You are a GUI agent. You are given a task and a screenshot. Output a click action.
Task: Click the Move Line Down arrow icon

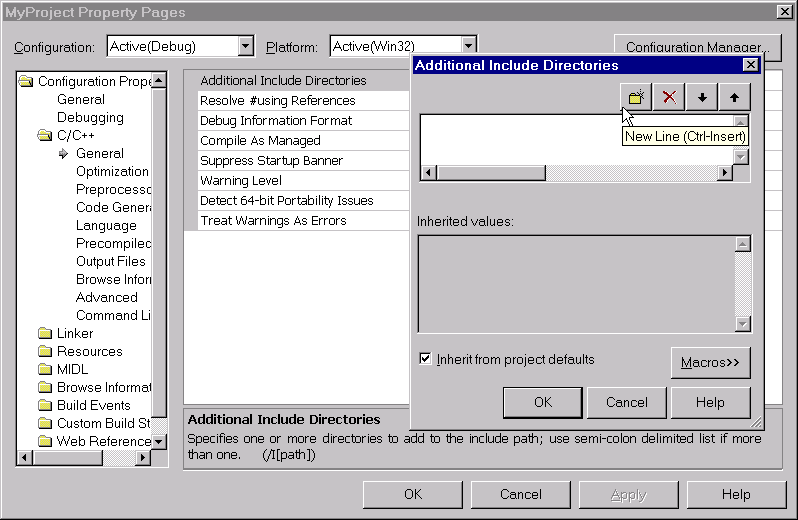(x=702, y=97)
